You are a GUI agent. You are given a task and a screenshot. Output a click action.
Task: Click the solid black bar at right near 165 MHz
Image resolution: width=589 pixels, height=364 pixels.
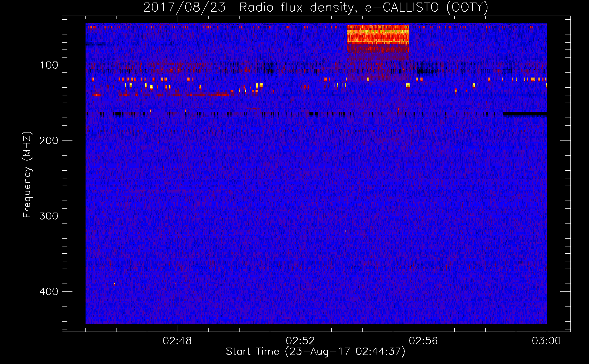(x=525, y=114)
